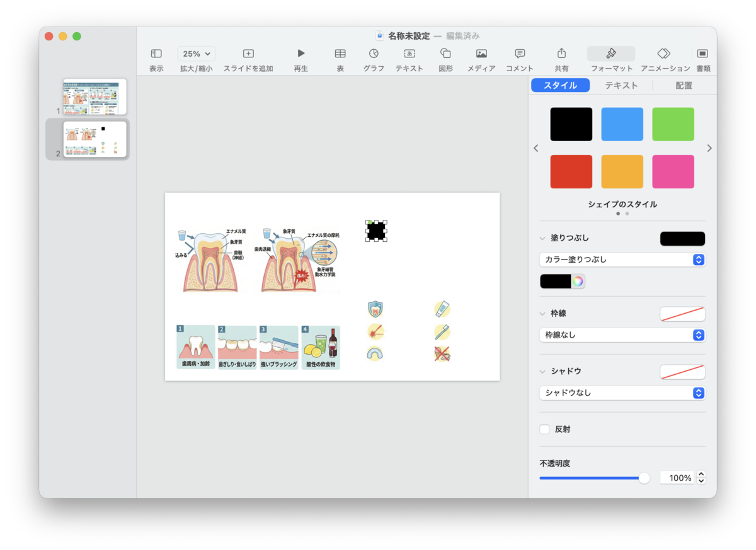Switch to the テキスト tab
The image size is (756, 550).
622,86
